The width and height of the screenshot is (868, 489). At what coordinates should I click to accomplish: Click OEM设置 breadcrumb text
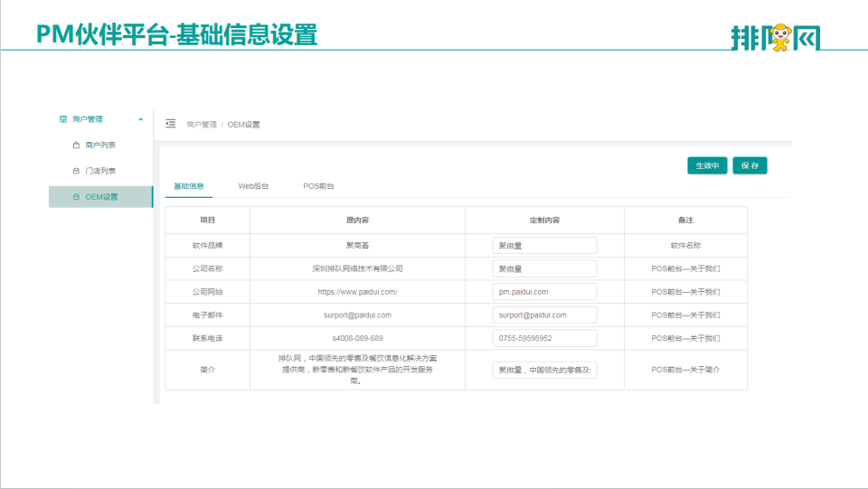coord(243,125)
